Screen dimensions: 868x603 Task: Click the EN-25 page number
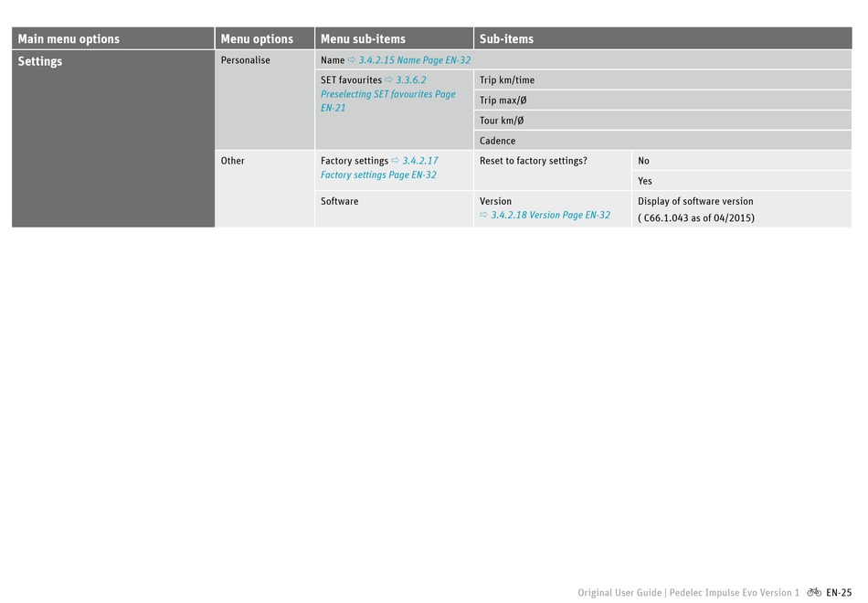(x=839, y=592)
